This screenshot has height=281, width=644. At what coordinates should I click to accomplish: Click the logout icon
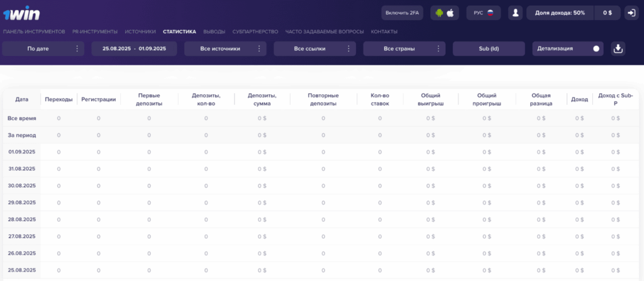pyautogui.click(x=631, y=13)
